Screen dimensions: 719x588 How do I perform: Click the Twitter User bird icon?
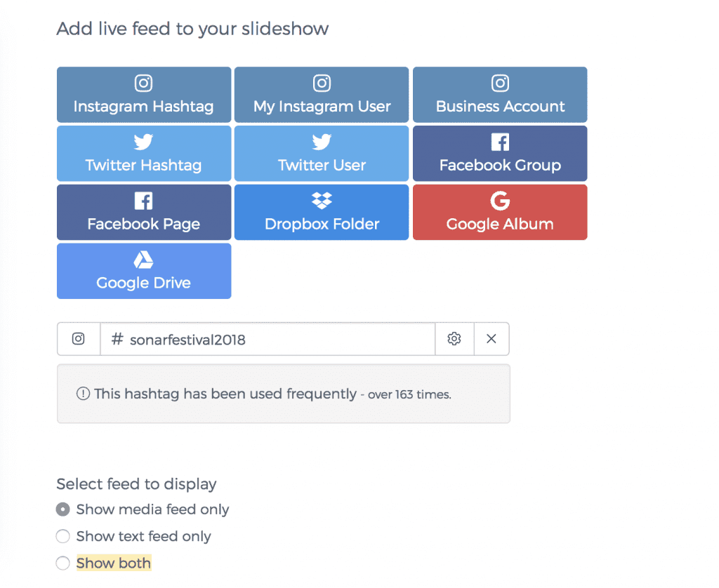(x=322, y=142)
